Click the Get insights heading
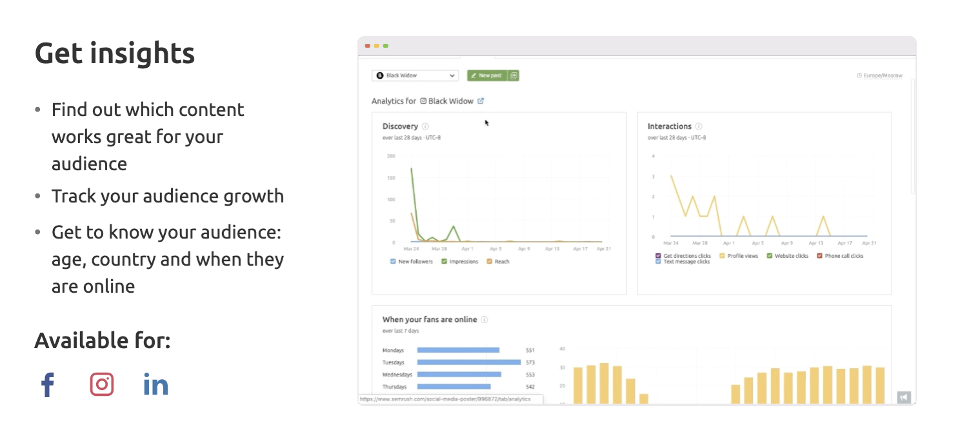Viewport: 980px width, 432px height. pyautogui.click(x=115, y=53)
